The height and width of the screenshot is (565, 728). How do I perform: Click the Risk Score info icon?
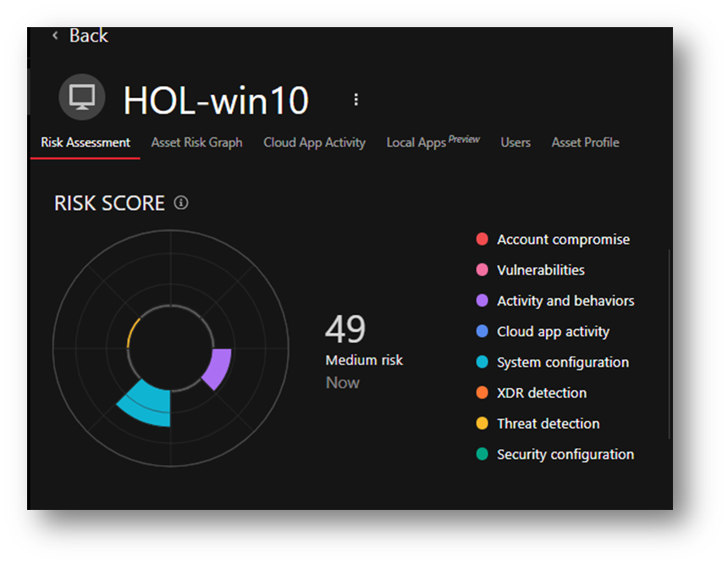180,203
